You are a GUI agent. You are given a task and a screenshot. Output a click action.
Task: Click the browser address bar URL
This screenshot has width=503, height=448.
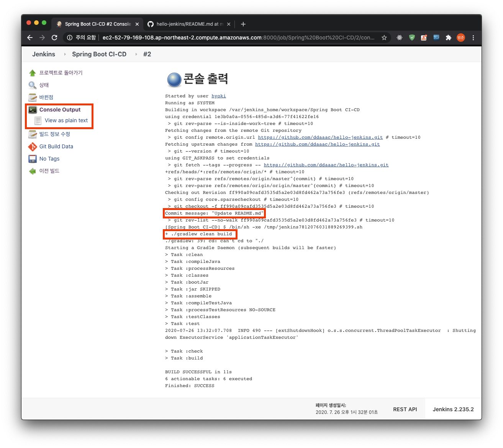pyautogui.click(x=238, y=38)
